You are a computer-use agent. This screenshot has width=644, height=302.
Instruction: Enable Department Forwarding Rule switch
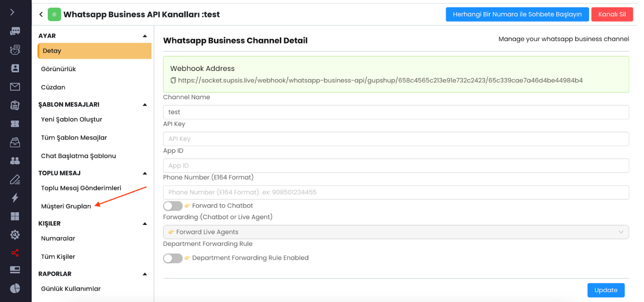[173, 258]
